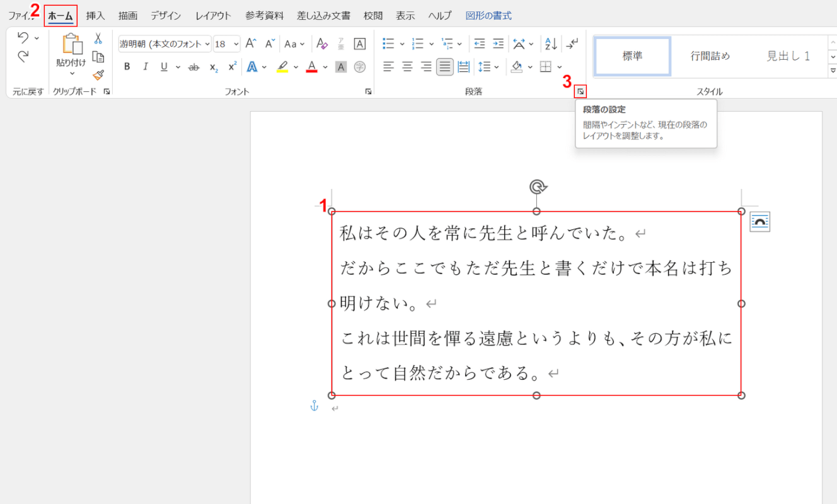Switch to the デザイン tab

pos(166,16)
